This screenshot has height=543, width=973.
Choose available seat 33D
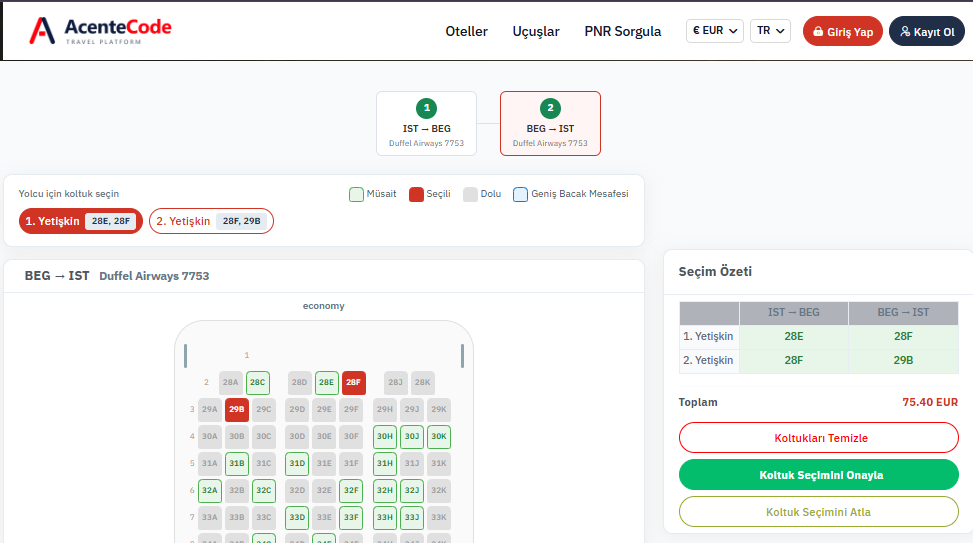coord(297,517)
